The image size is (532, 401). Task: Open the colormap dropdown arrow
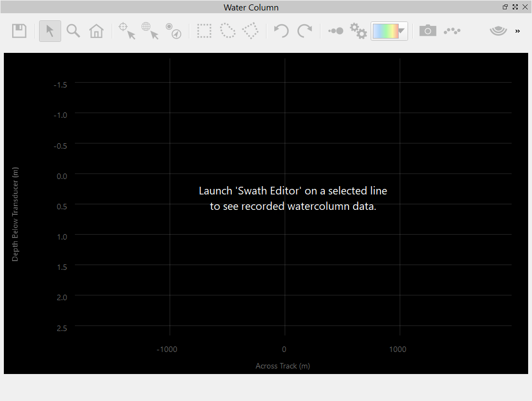[402, 31]
